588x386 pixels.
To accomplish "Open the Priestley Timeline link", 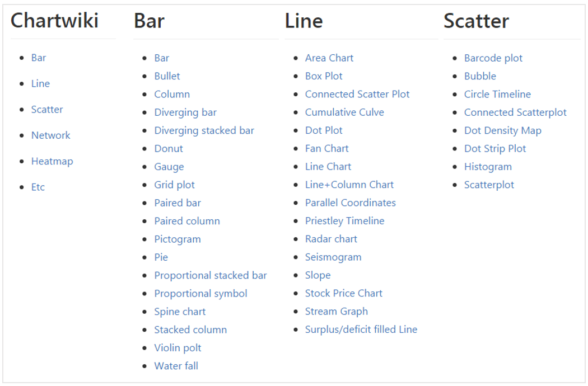I will click(x=344, y=221).
